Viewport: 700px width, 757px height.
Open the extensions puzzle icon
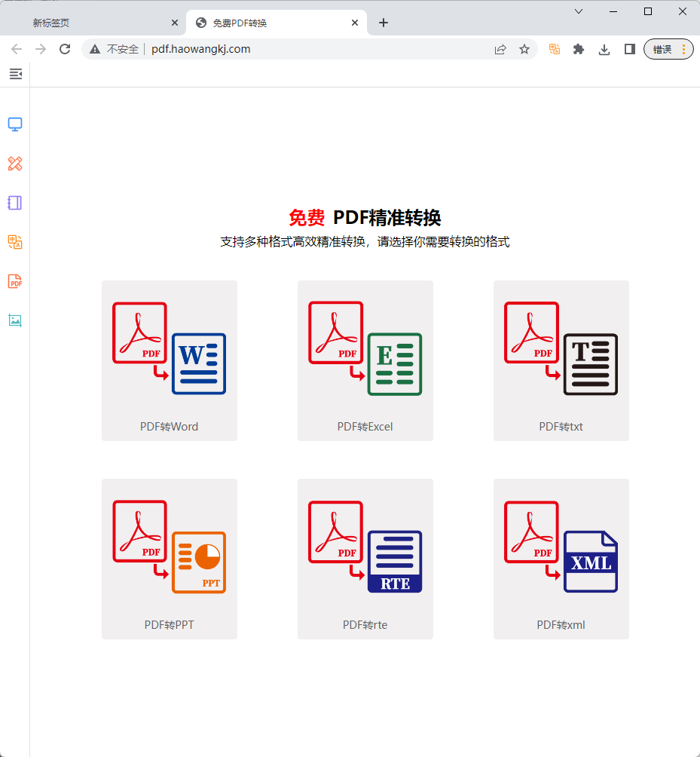[579, 49]
